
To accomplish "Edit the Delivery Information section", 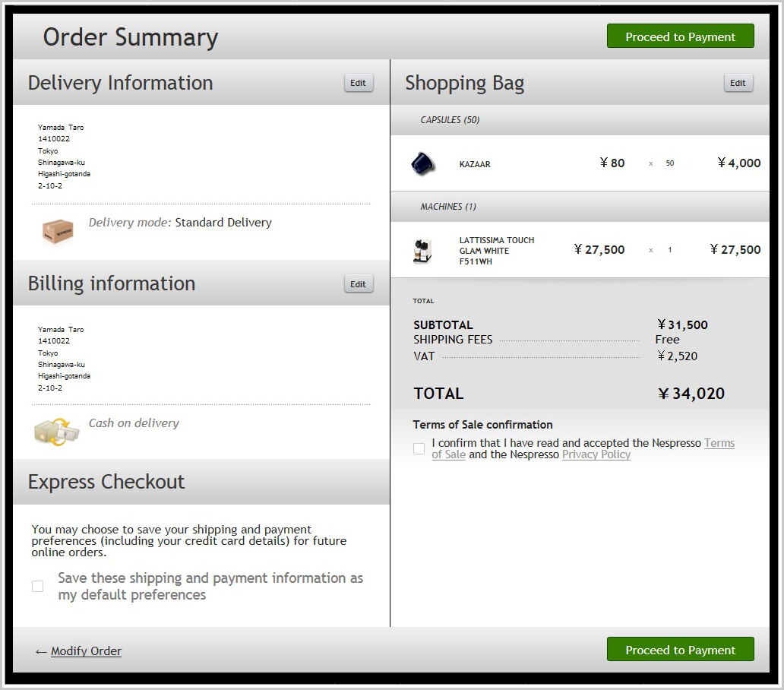I will click(x=359, y=83).
